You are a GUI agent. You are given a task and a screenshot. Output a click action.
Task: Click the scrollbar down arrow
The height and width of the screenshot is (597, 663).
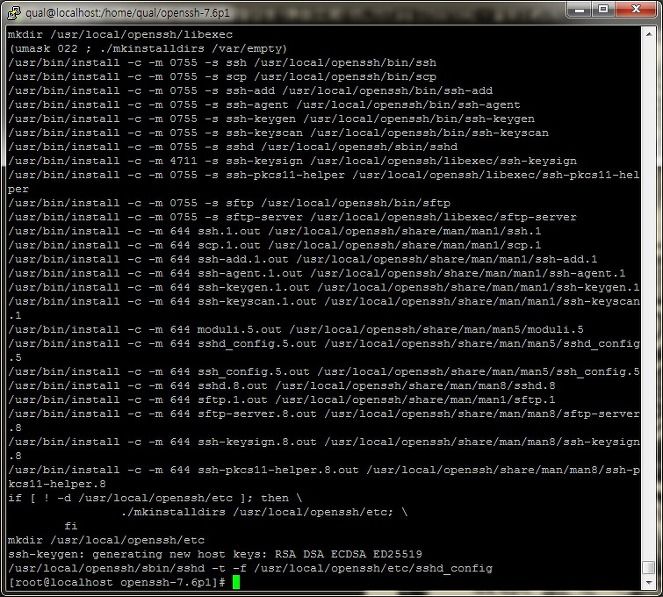(x=649, y=583)
